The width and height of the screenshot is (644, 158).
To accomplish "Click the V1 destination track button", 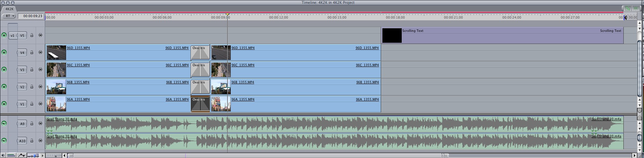I will 22,104.
